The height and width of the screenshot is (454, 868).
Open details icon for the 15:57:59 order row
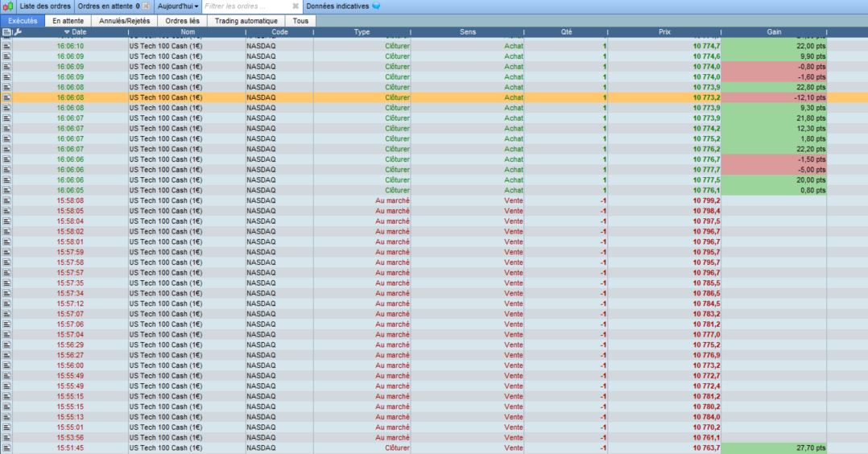[x=6, y=252]
